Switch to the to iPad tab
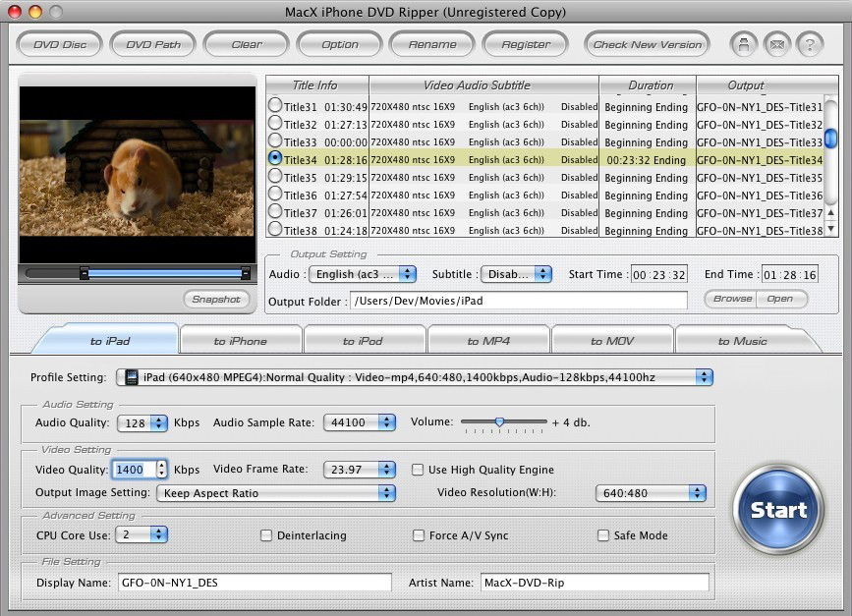Screen dimensions: 852x616 (110, 341)
